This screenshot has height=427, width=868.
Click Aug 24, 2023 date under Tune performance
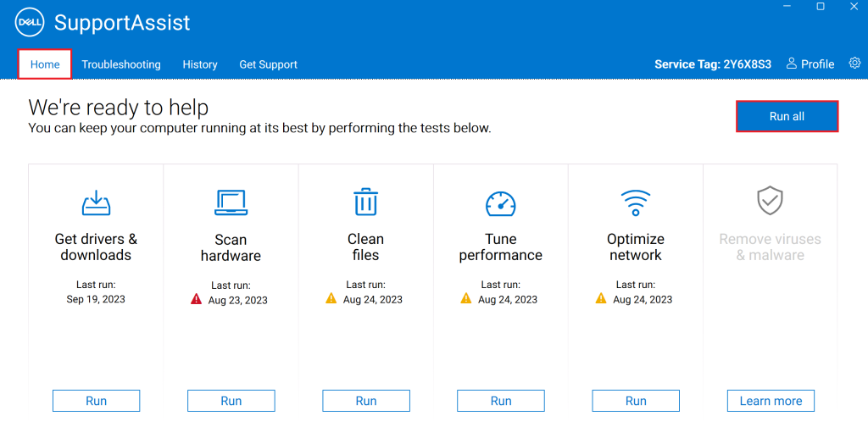[x=508, y=300]
